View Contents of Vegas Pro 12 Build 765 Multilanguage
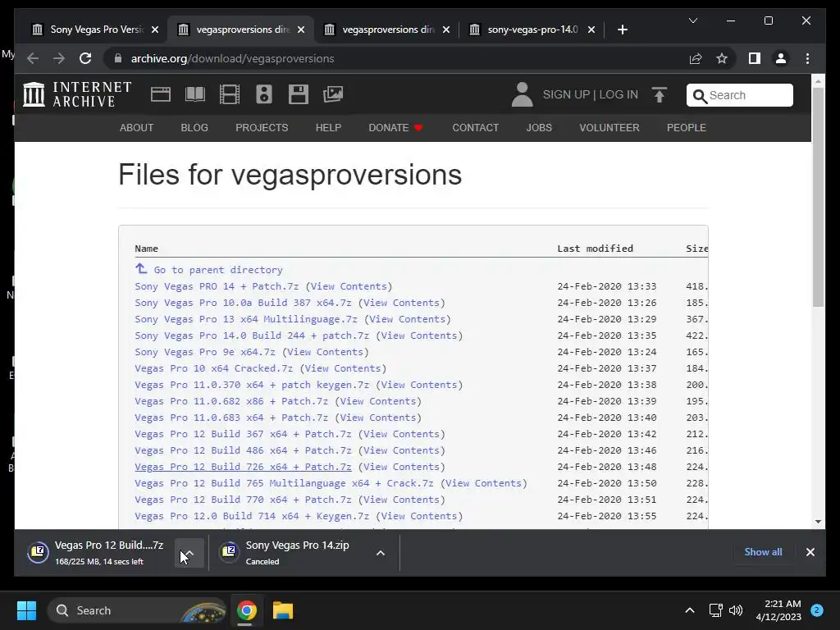This screenshot has height=630, width=840. point(484,483)
